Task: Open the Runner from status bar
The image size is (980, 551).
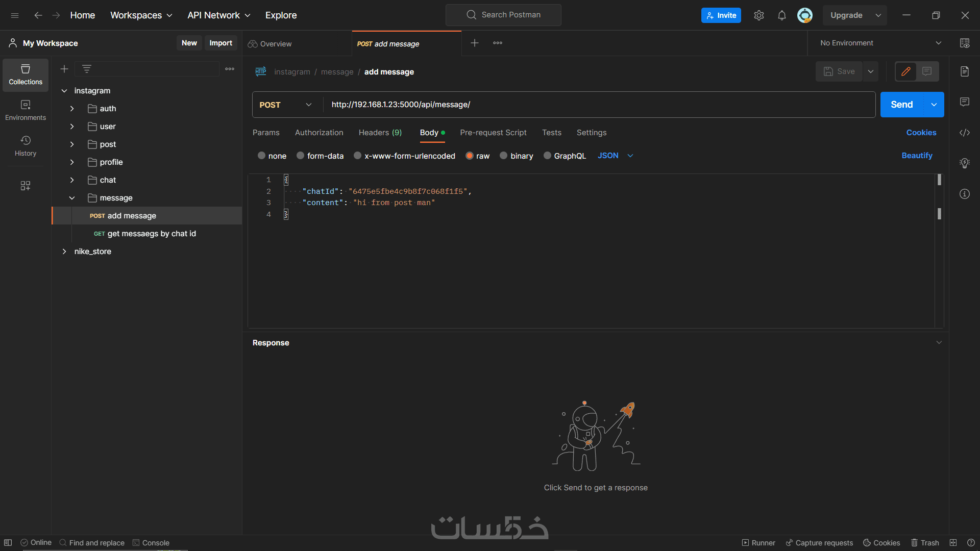Action: pyautogui.click(x=758, y=543)
